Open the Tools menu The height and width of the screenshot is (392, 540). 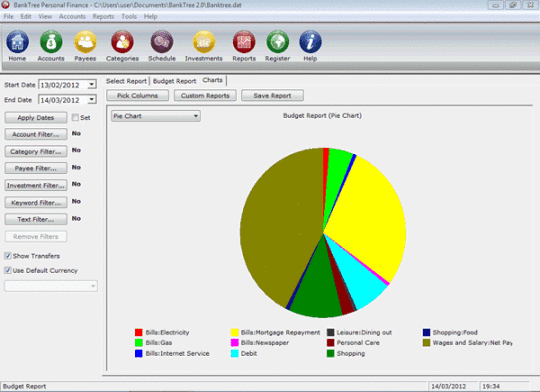pos(129,16)
